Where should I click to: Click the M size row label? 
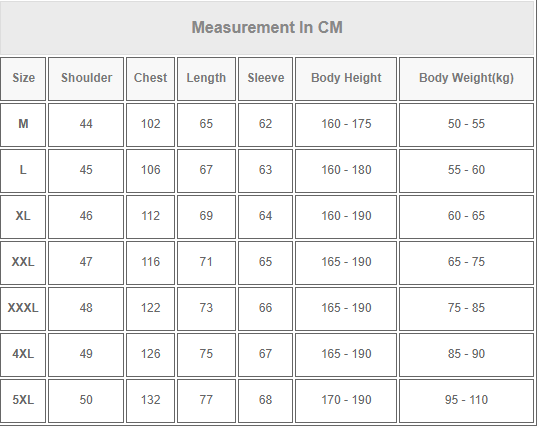coord(23,125)
